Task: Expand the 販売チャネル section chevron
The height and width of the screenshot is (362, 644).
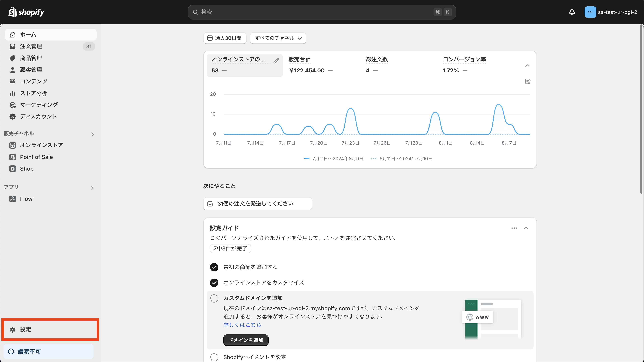Action: 92,134
